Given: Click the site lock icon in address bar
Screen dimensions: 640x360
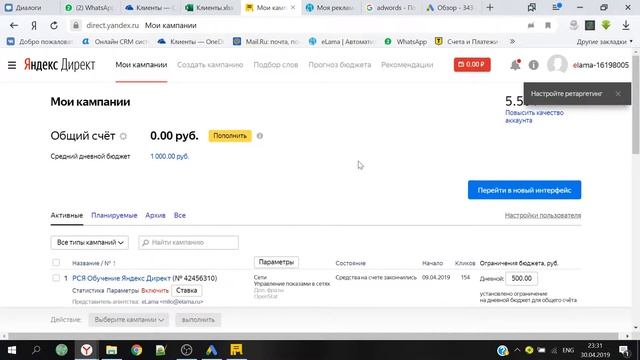Looking at the screenshot, I should pos(76,25).
